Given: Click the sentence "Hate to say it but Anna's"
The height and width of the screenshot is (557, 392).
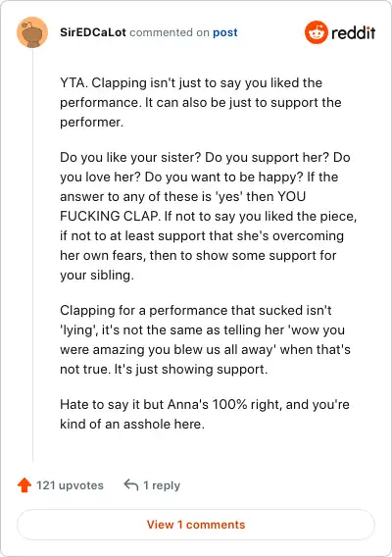Looking at the screenshot, I should tap(205, 414).
